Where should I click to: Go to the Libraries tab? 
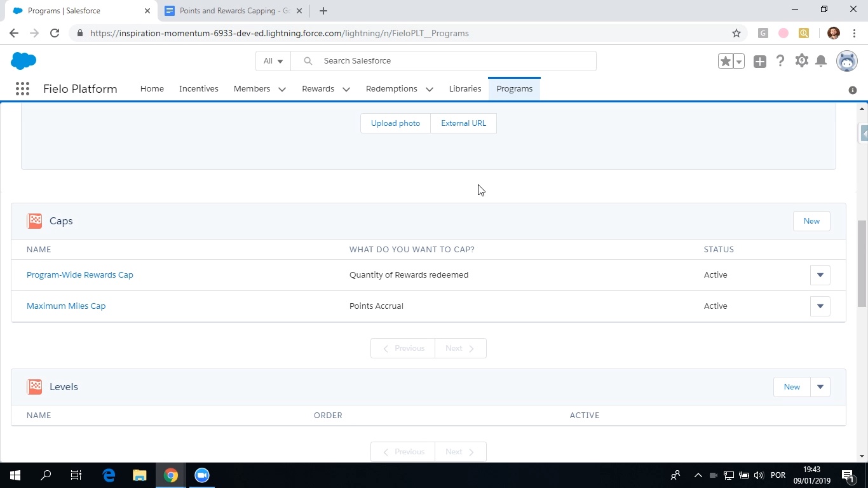(x=465, y=89)
